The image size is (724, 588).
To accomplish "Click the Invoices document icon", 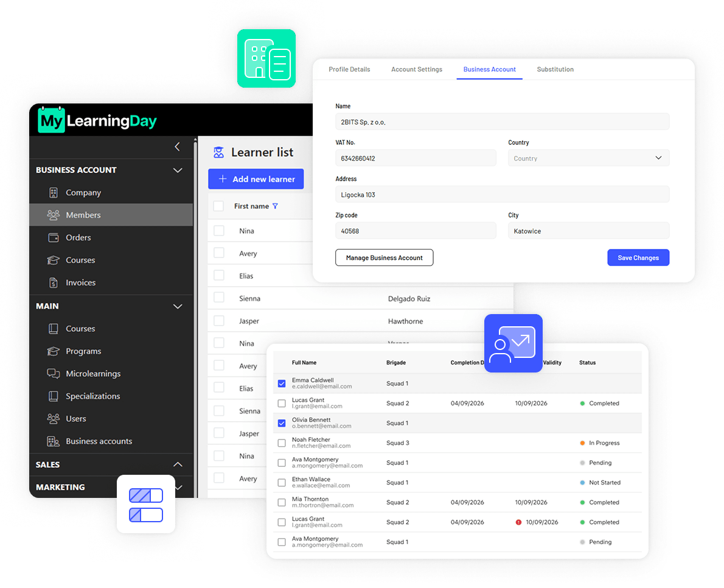I will (x=54, y=282).
